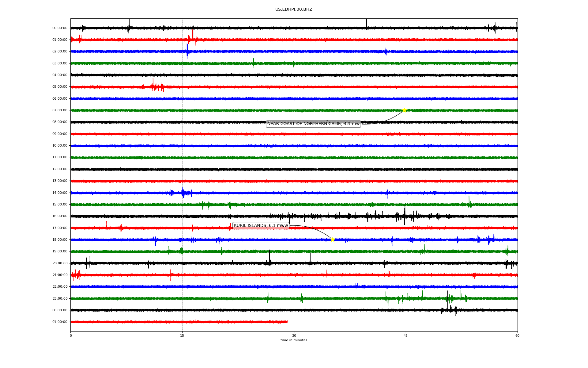Click the 02:00:00 row label
This screenshot has height=368, width=588.
tap(60, 52)
